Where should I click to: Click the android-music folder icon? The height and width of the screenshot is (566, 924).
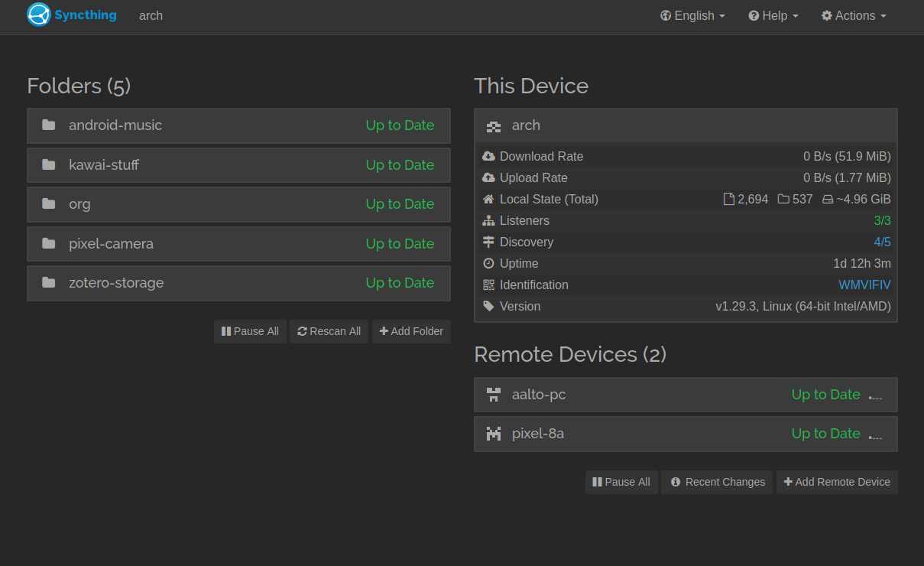(x=49, y=125)
